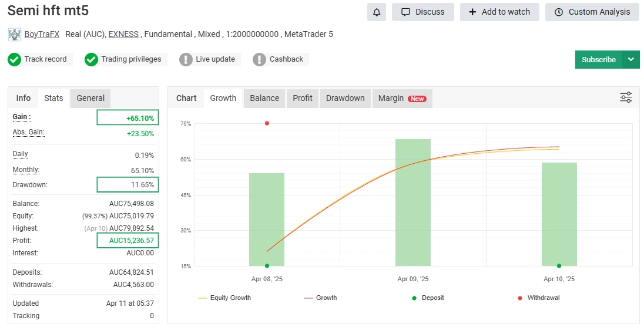Open the General tab
Viewport: 644px width, 334px height.
click(90, 98)
